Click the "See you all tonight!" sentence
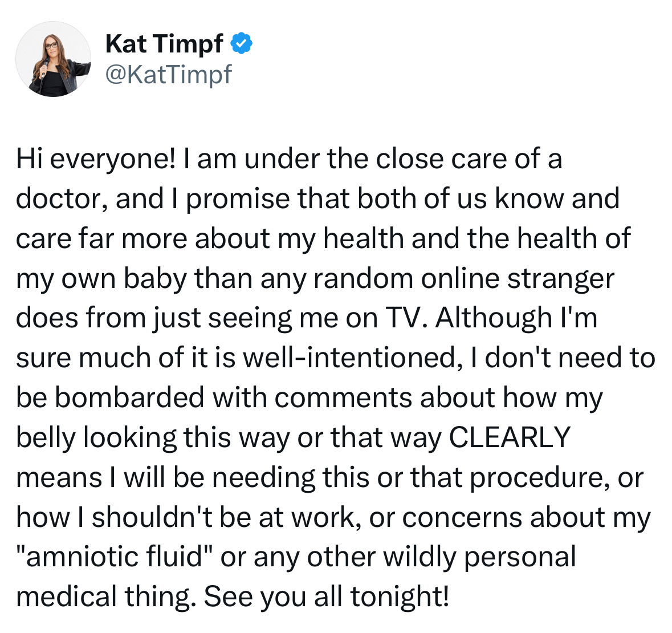 [x=327, y=597]
